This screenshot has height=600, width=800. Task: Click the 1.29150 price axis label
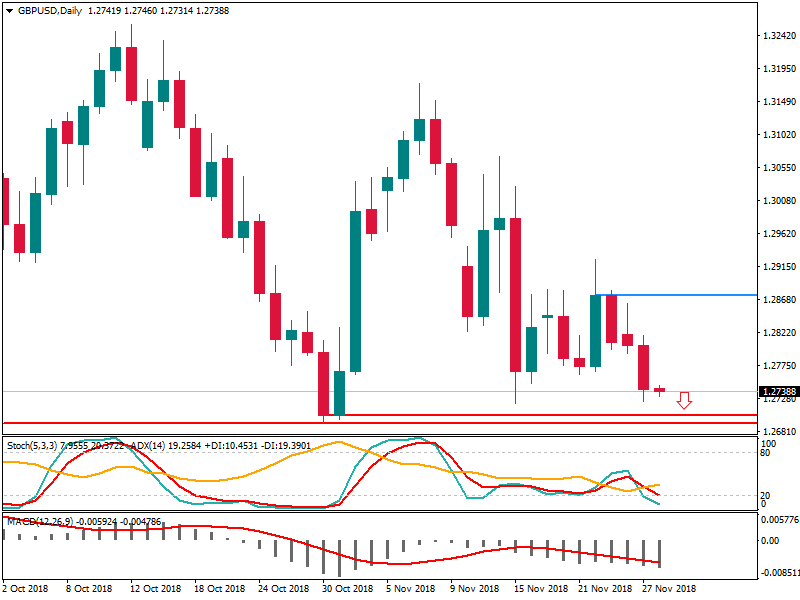[779, 266]
